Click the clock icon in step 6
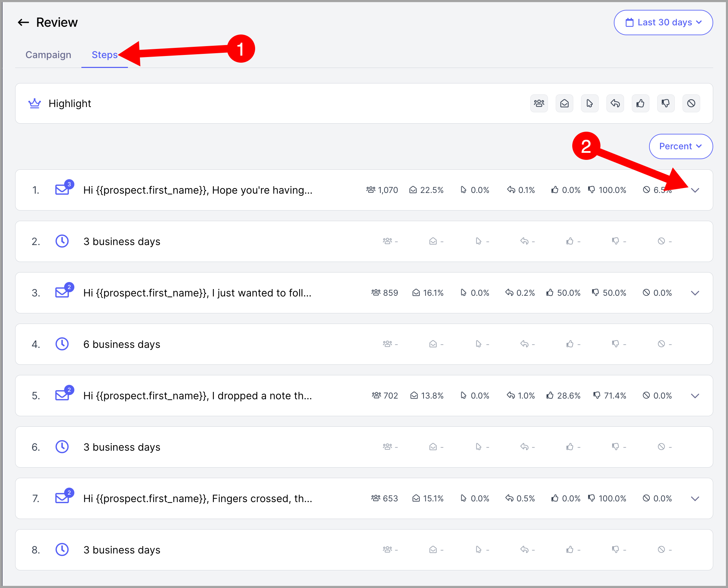The width and height of the screenshot is (728, 588). [62, 447]
